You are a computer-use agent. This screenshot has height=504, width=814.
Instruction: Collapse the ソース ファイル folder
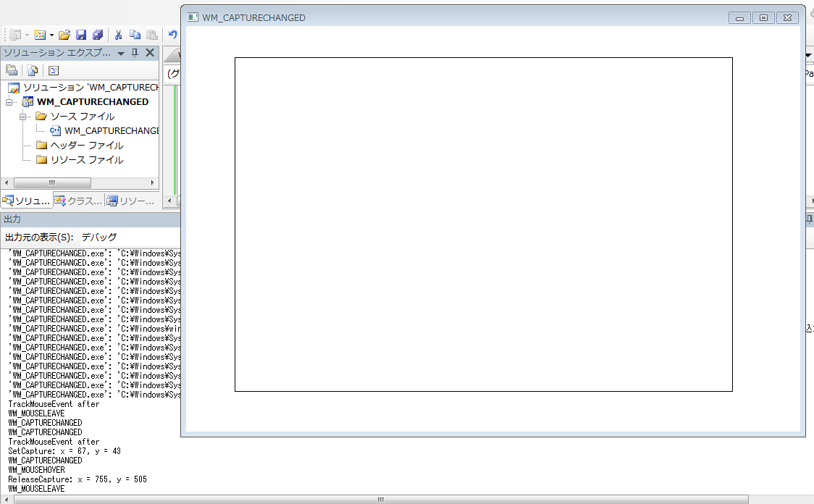[22, 117]
